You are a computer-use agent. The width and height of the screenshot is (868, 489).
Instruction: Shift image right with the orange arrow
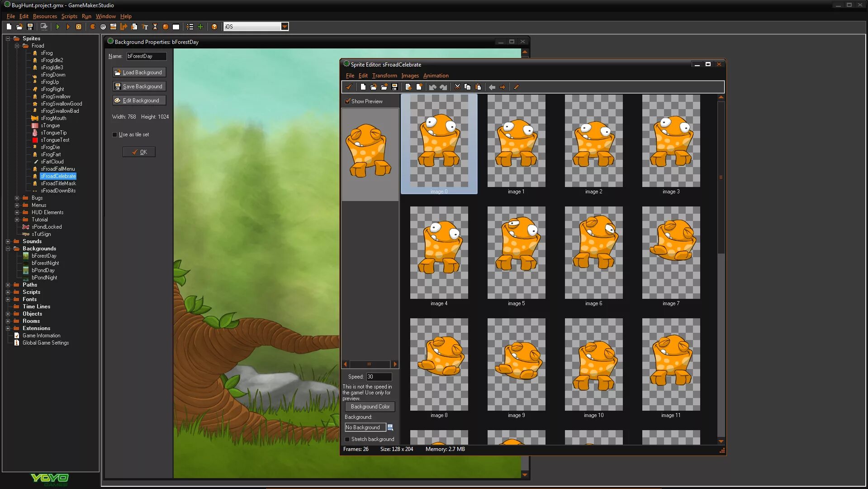click(503, 87)
